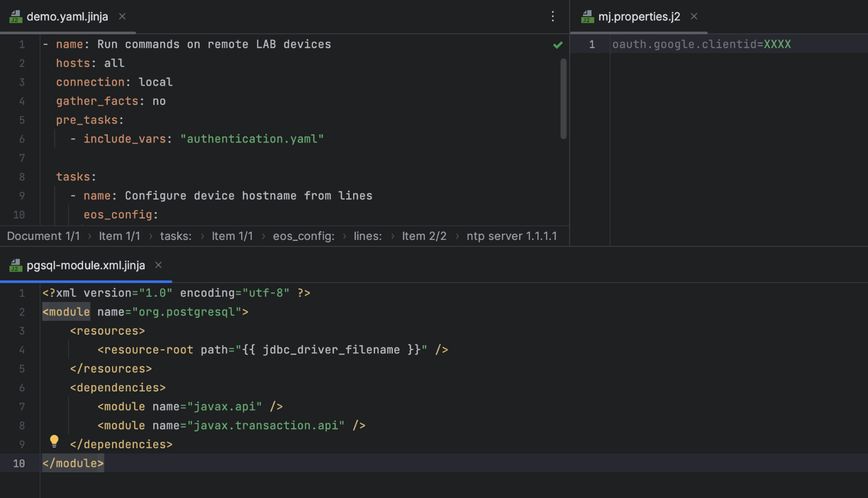Viewport: 868px width, 498px height.
Task: Close the demo.yaml.jinja tab
Action: tap(122, 17)
